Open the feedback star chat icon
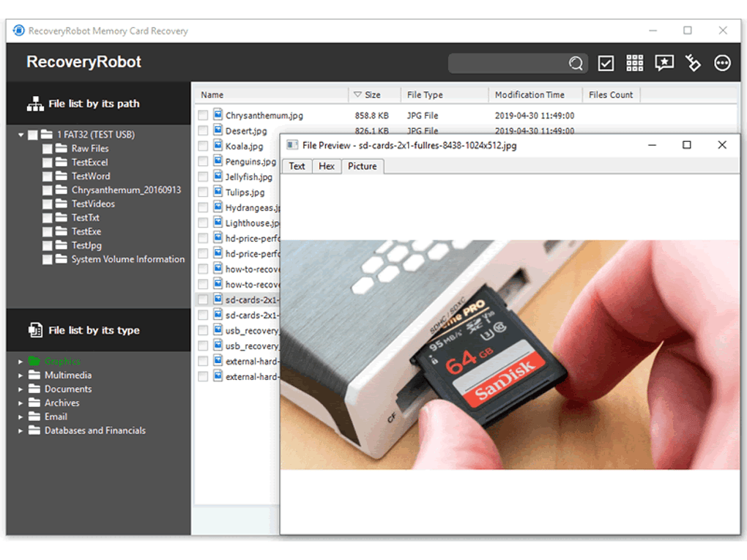747x560 pixels. 664,63
